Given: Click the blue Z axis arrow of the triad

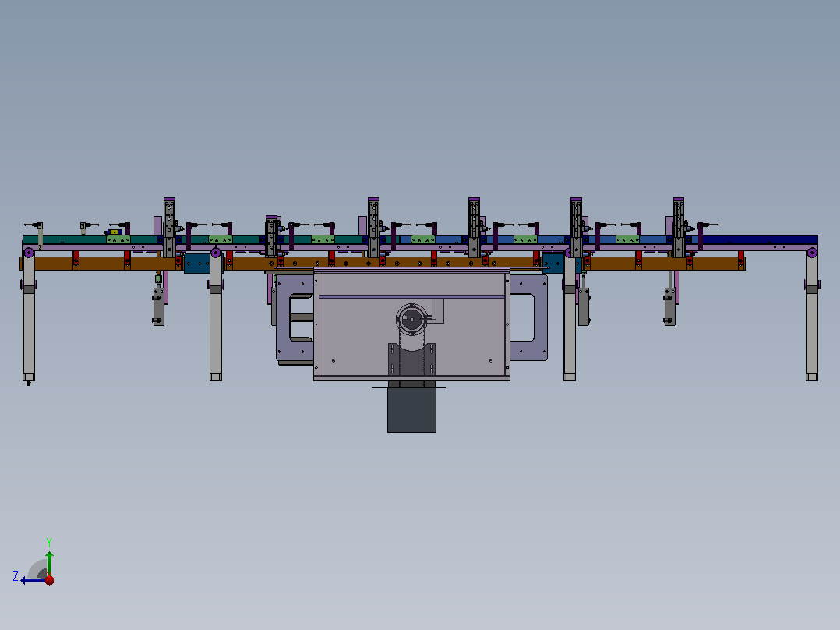Looking at the screenshot, I should point(32,580).
